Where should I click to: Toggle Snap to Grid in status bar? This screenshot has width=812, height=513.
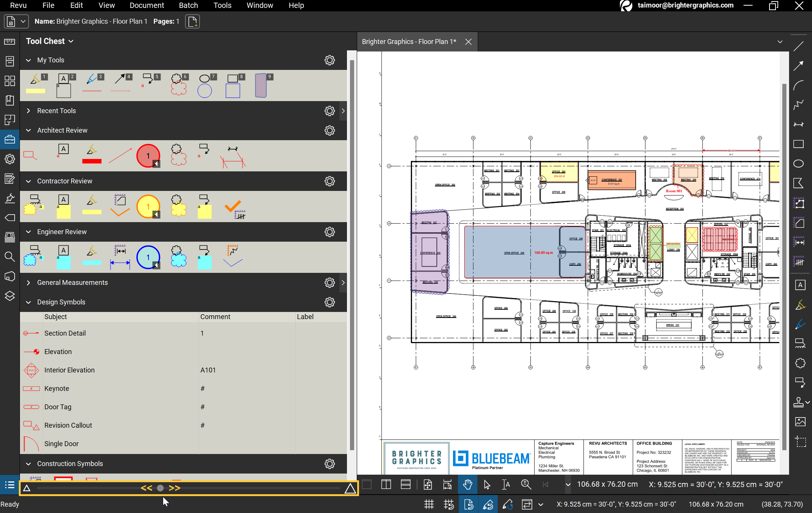[x=448, y=504]
